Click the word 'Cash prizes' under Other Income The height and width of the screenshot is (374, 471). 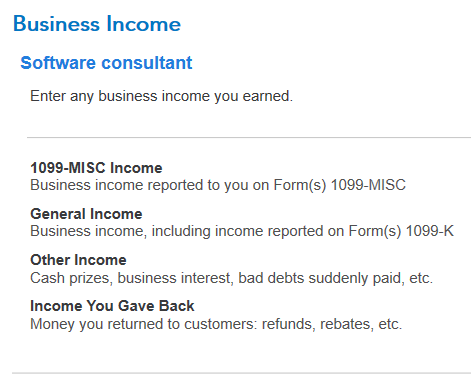[70, 278]
